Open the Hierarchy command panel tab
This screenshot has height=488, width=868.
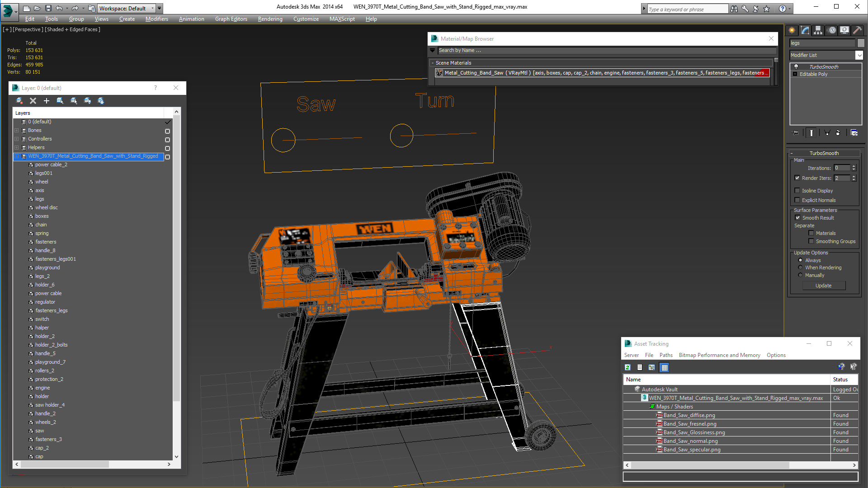tap(818, 30)
